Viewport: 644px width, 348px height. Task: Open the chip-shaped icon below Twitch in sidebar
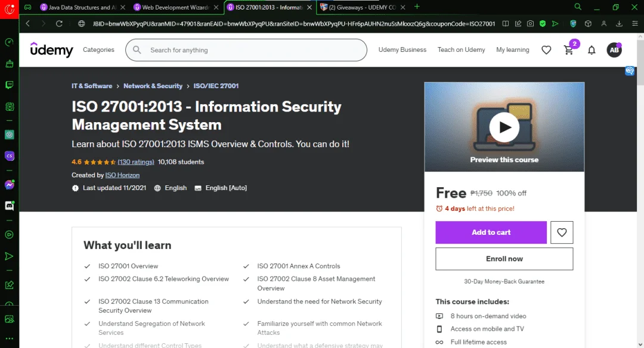click(x=9, y=107)
